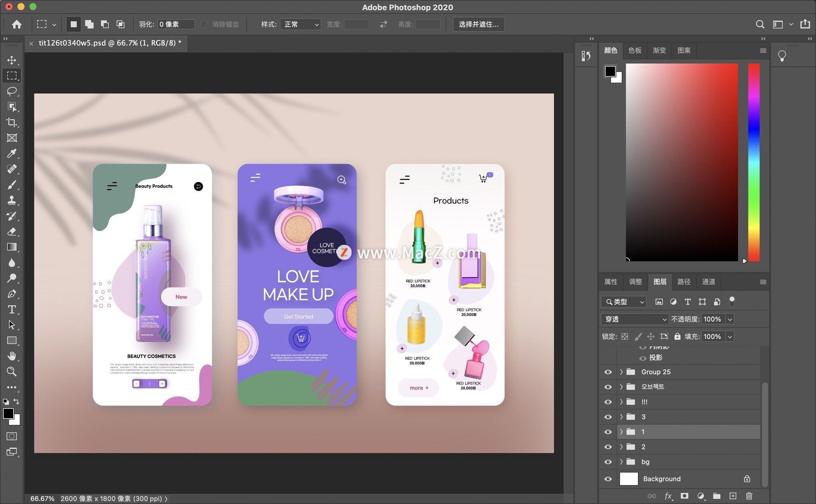This screenshot has width=816, height=504.
Task: Click the Home button in options bar
Action: [17, 24]
